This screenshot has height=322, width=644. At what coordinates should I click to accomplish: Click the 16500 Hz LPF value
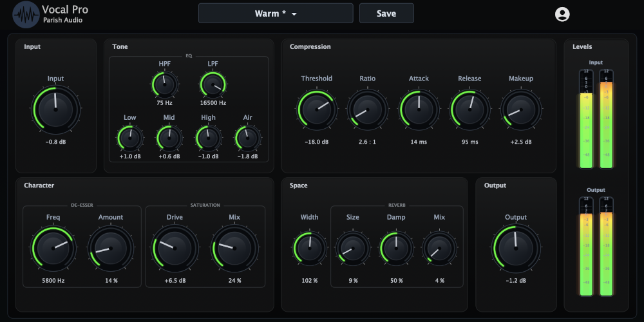coord(213,103)
